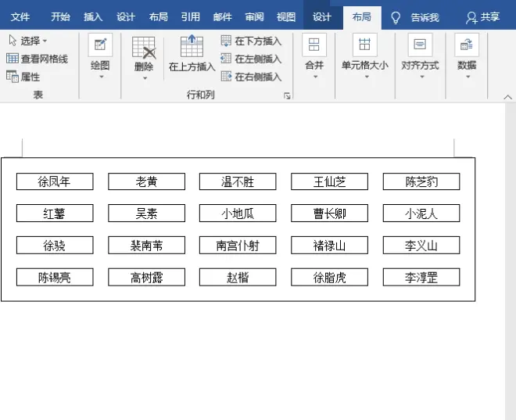Open the first 设计 tab beside 插入
Image resolution: width=516 pixels, height=420 pixels.
click(125, 17)
